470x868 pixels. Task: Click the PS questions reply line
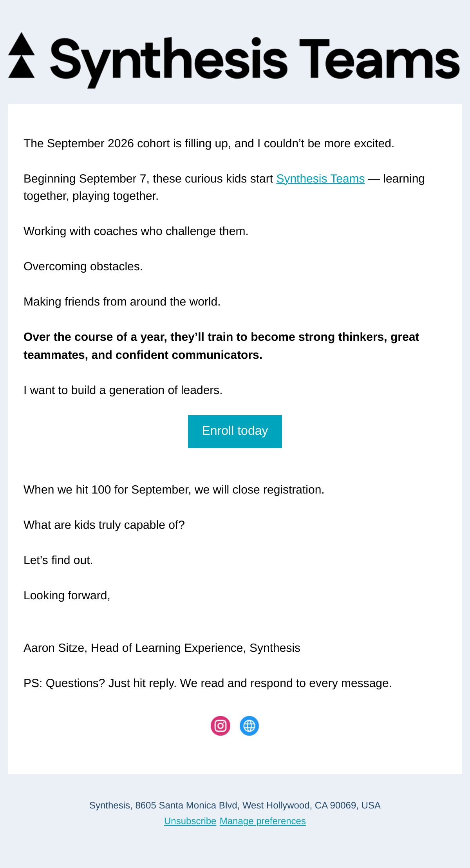(208, 683)
